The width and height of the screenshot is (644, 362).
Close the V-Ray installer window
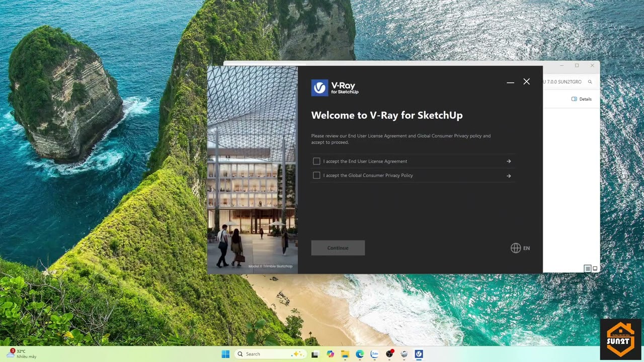pyautogui.click(x=526, y=81)
